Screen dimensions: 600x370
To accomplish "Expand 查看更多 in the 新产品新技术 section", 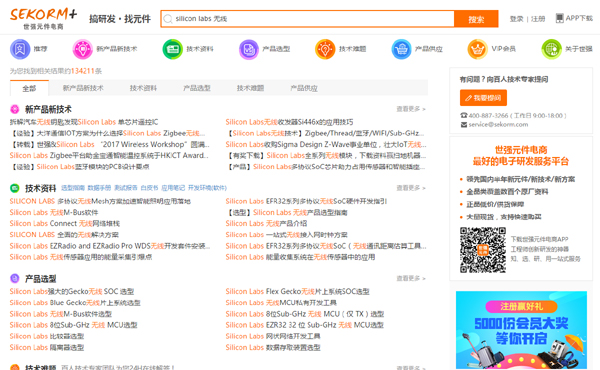I will (x=411, y=109).
